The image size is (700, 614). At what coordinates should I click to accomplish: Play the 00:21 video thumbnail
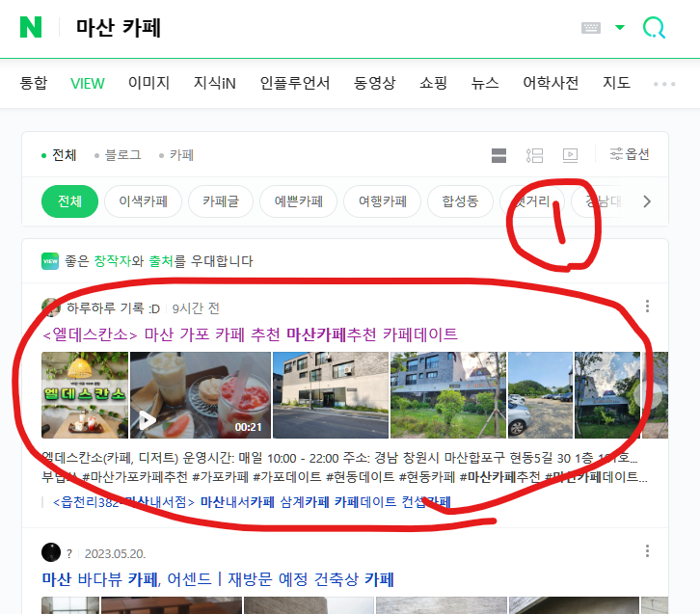pos(201,395)
